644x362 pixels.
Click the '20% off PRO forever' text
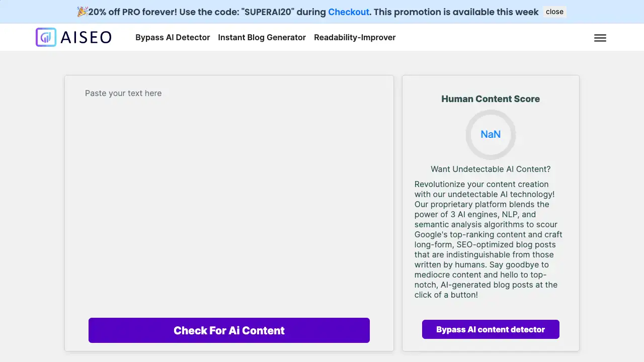(x=132, y=12)
